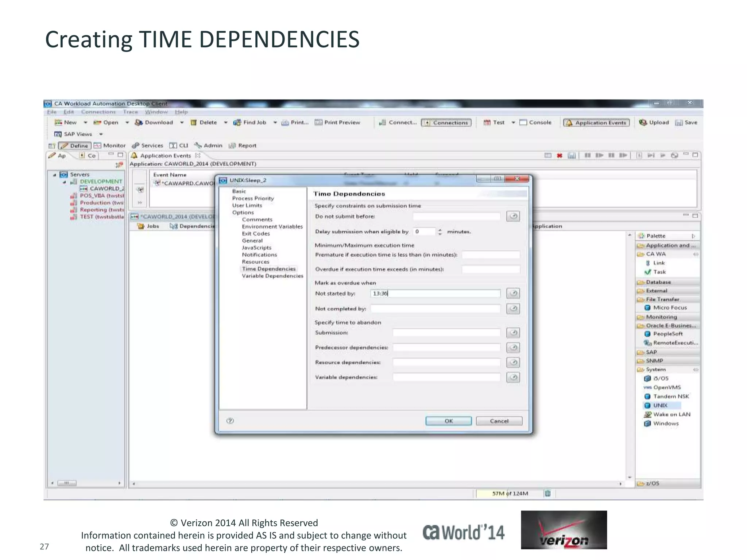The width and height of the screenshot is (747, 560).
Task: Select Production server in tree
Action: click(x=97, y=203)
